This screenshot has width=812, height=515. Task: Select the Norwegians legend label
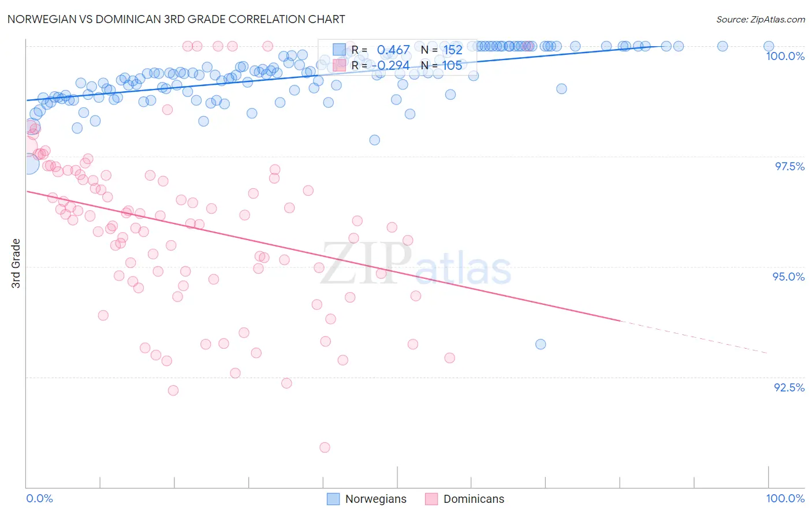[x=376, y=499]
